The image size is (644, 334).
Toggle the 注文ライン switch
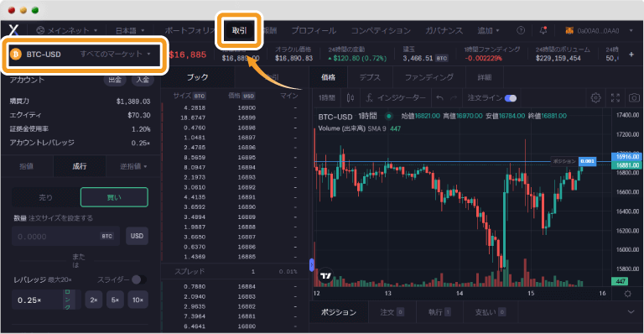click(511, 98)
